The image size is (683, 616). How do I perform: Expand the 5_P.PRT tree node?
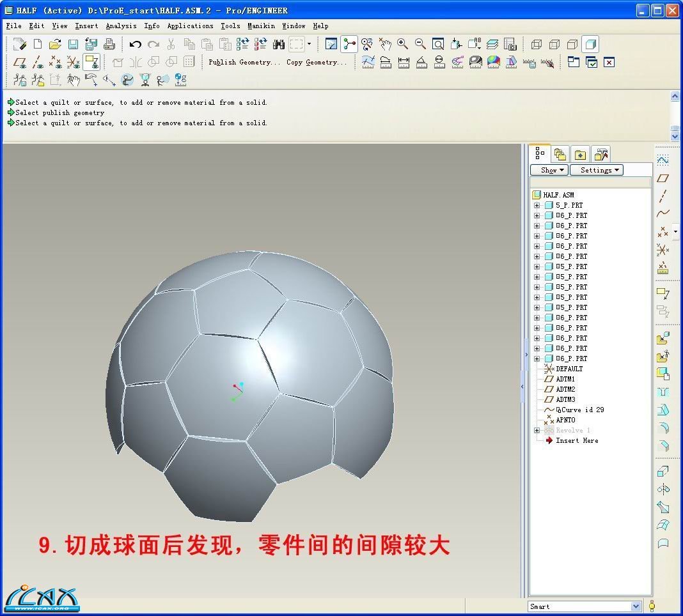point(537,206)
